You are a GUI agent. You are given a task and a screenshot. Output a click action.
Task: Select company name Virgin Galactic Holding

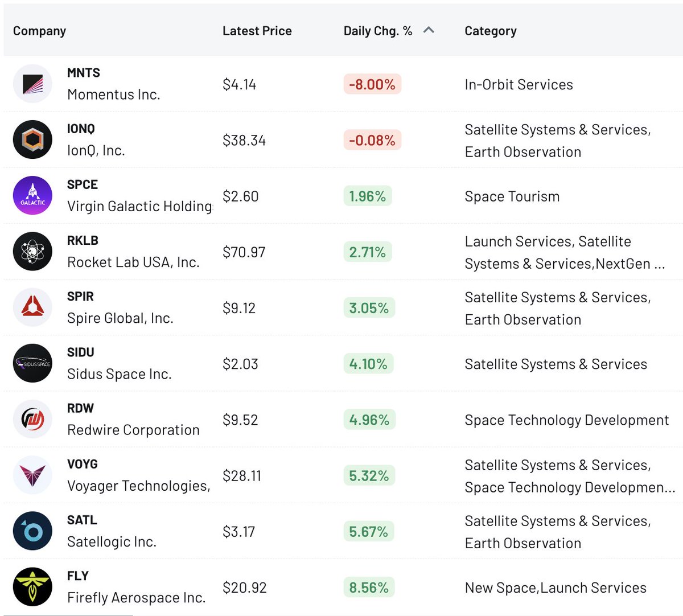[139, 206]
